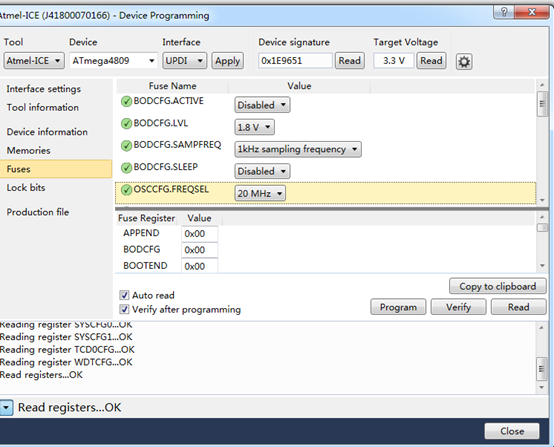
Task: Open the Interface UPDI dropdown
Action: pyautogui.click(x=184, y=61)
